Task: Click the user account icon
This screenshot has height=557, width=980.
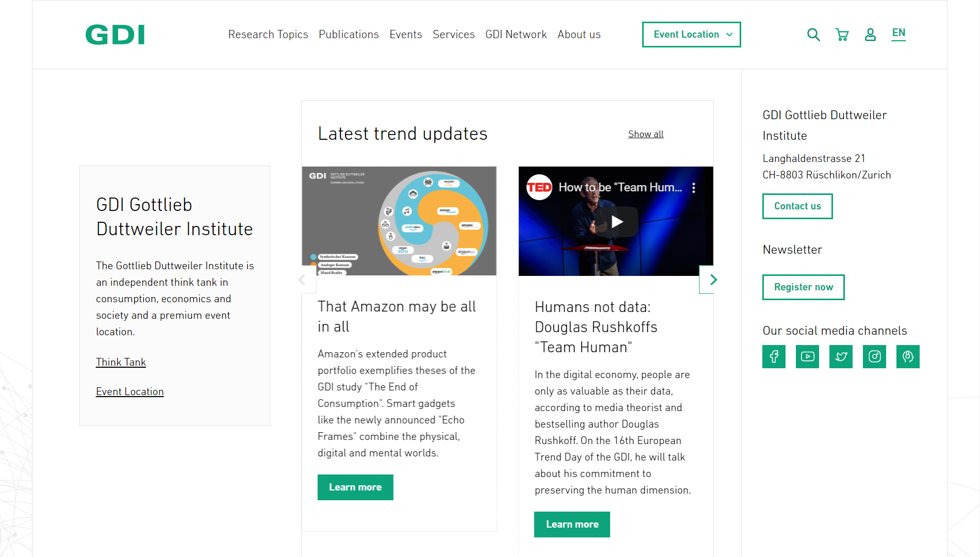Action: point(870,35)
